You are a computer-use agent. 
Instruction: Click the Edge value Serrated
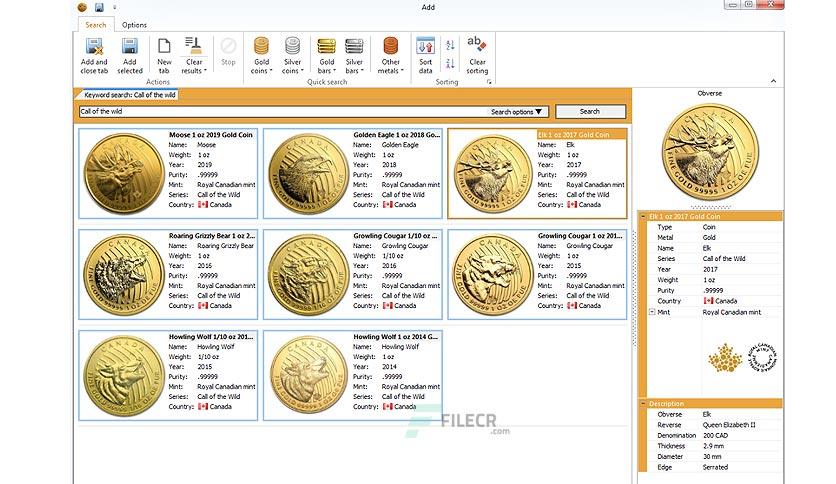(715, 467)
